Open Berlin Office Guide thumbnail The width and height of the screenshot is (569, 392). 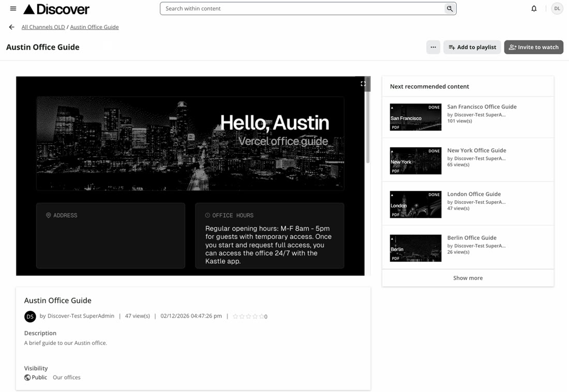tap(415, 248)
